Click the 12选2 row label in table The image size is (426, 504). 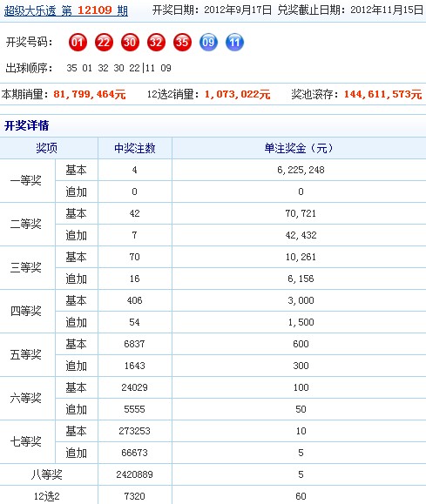tap(47, 496)
